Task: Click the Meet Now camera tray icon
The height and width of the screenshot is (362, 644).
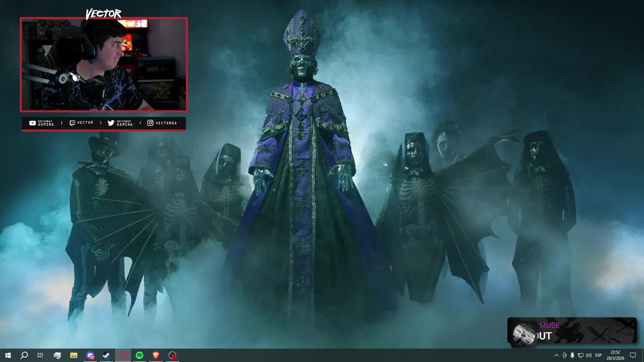Action: coord(565,355)
